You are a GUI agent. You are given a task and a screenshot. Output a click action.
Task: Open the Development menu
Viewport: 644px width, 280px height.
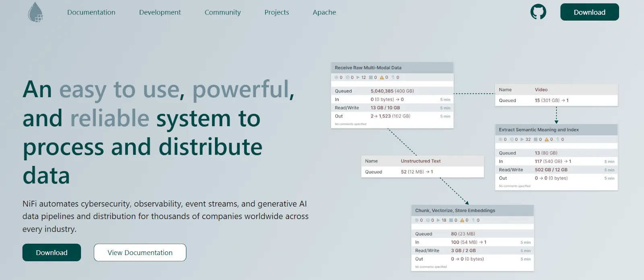coord(160,12)
